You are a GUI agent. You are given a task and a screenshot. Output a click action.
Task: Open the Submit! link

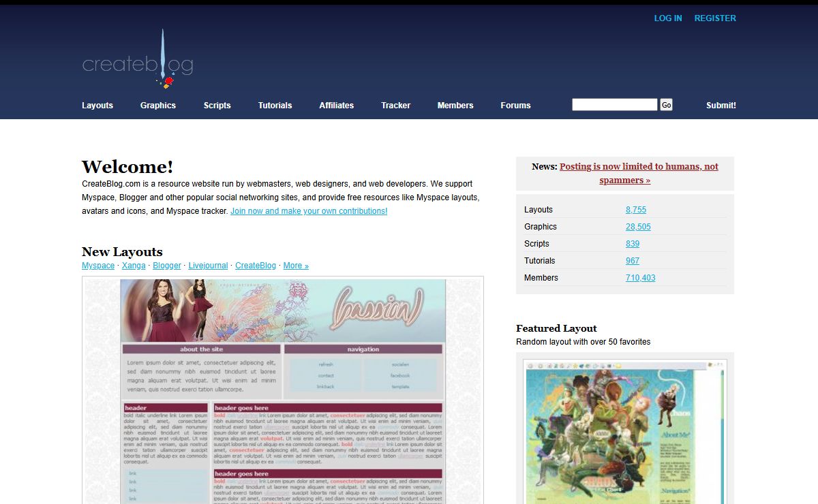721,106
